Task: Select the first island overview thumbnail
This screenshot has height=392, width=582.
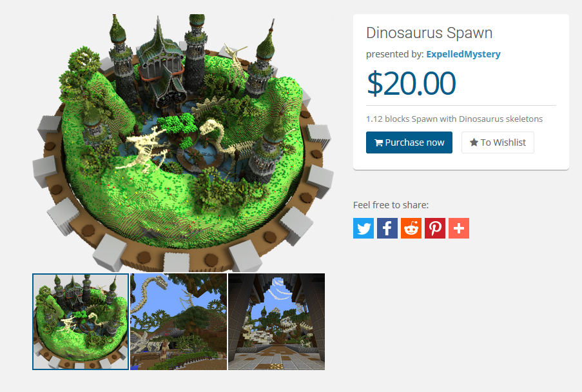Action: click(81, 322)
